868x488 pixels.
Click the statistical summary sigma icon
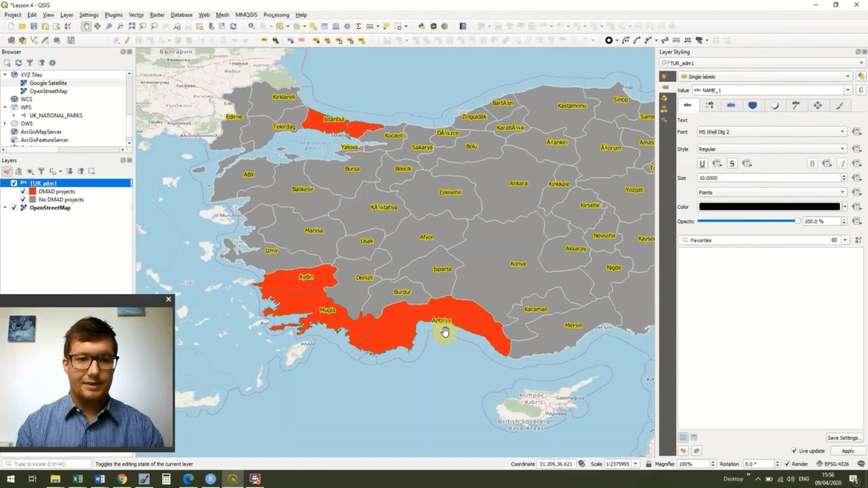(x=358, y=26)
